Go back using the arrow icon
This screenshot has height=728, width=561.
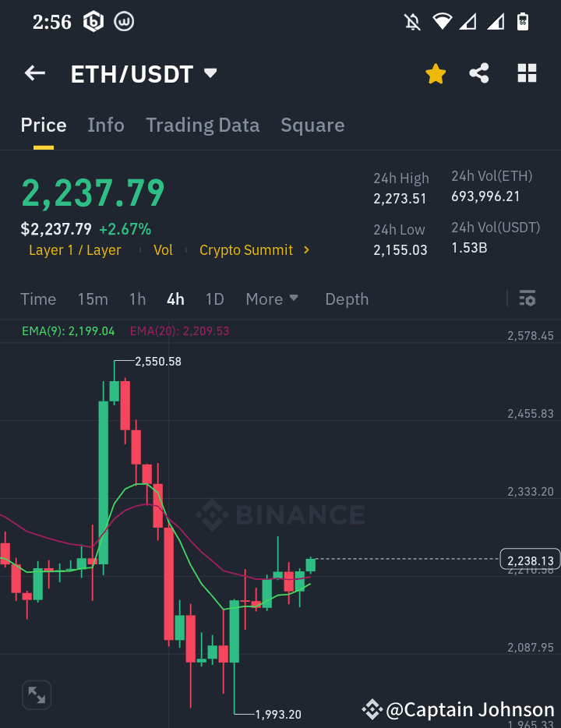tap(35, 73)
